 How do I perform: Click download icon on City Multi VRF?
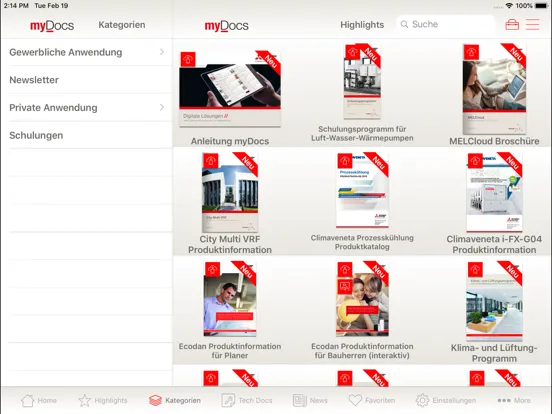(x=211, y=161)
